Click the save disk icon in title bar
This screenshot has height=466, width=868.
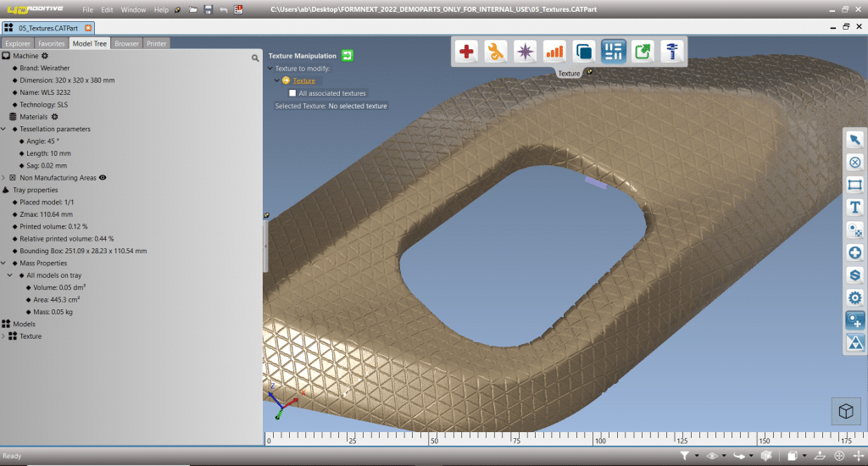point(208,9)
